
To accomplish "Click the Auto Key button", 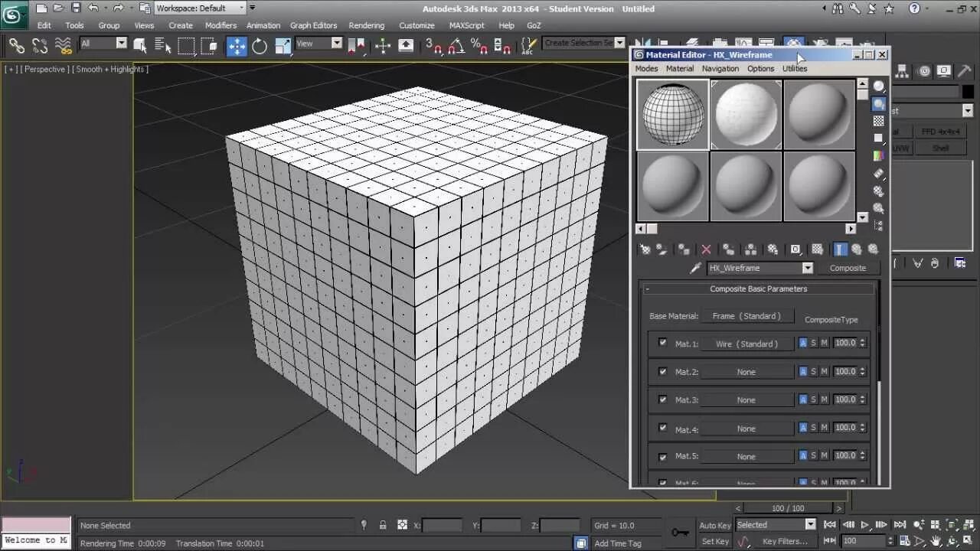I will coord(715,525).
